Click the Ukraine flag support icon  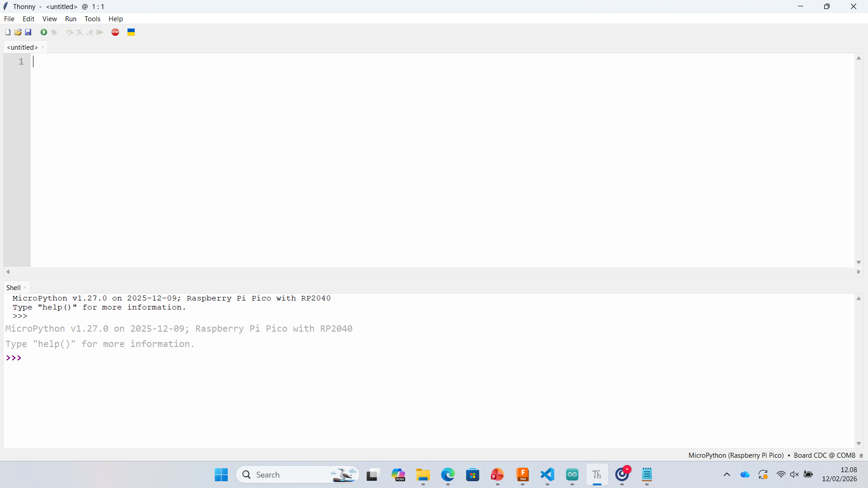pyautogui.click(x=131, y=32)
